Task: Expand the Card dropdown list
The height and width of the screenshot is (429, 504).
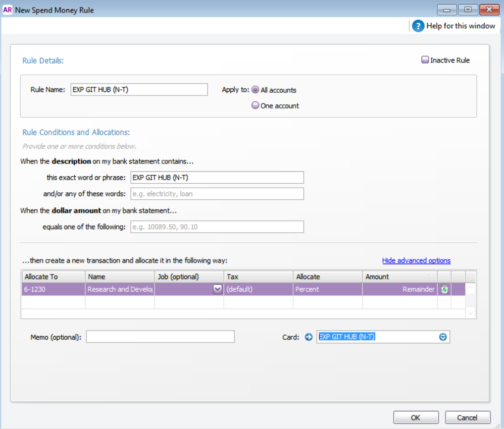Action: pos(443,337)
